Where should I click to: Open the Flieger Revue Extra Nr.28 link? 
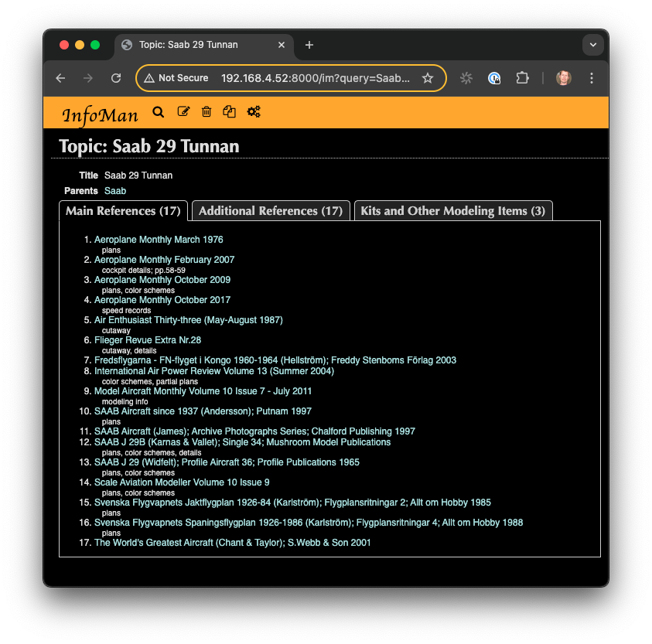coord(147,340)
